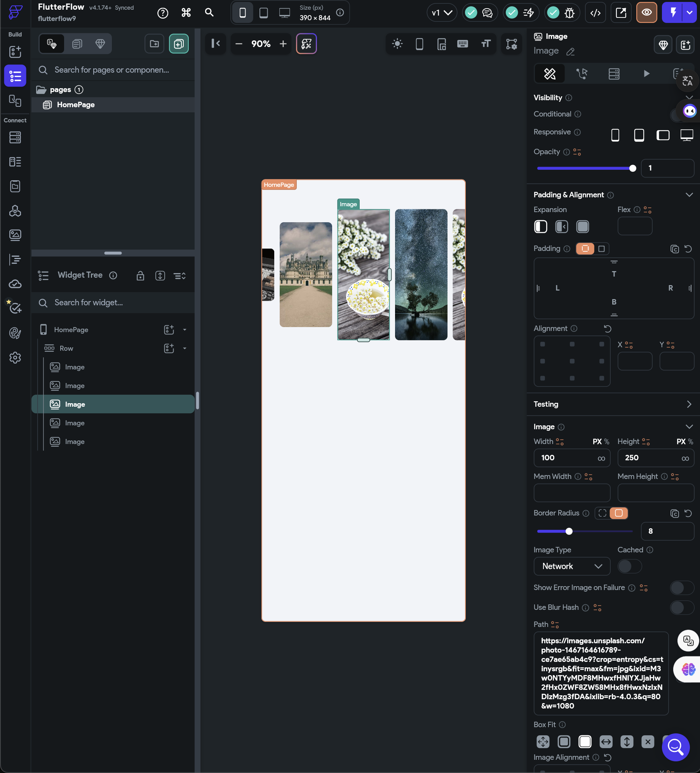700x773 pixels.
Task: Open the Cloud Functions icon in the sidebar
Action: [x=15, y=284]
